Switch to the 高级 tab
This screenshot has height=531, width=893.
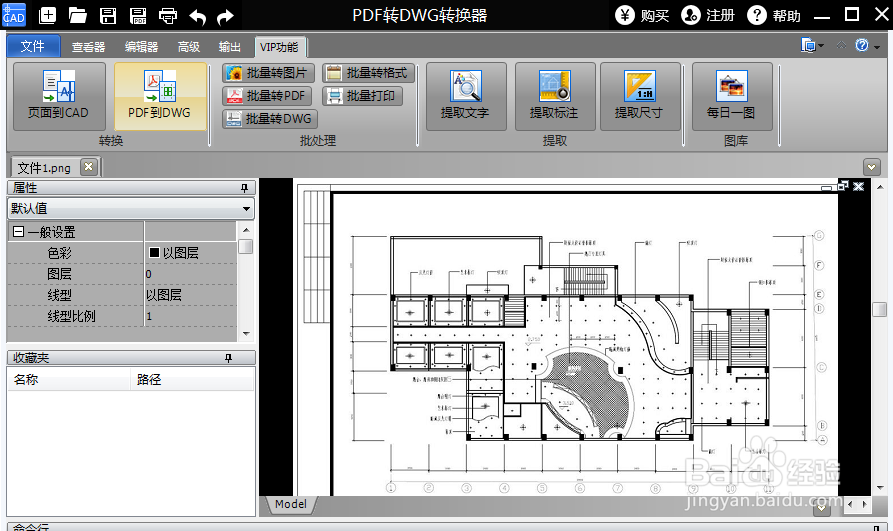[x=189, y=47]
